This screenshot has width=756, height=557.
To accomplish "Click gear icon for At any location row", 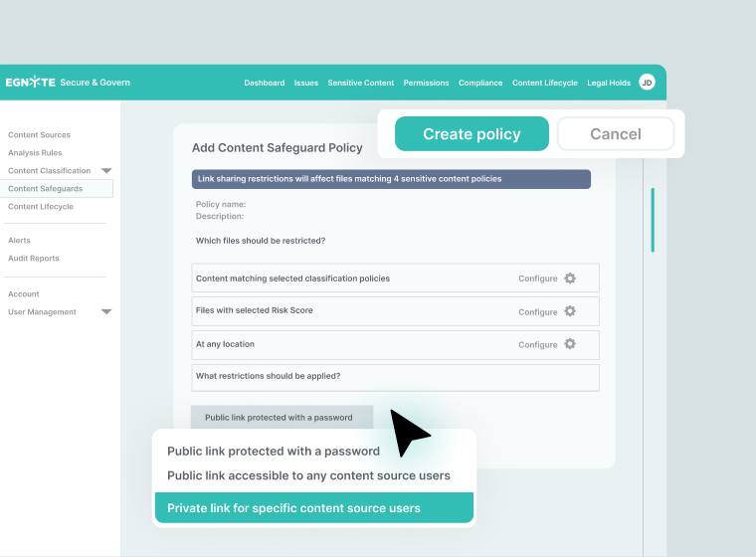I will coord(570,344).
